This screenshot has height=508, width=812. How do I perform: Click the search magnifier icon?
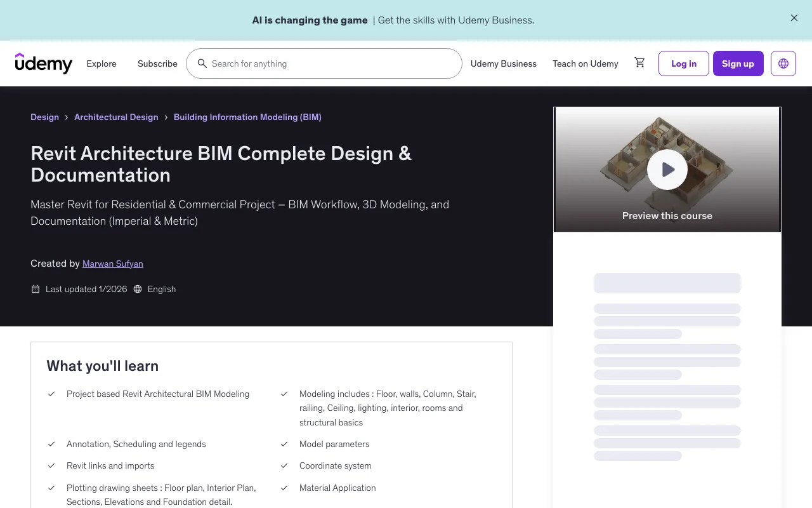coord(202,63)
